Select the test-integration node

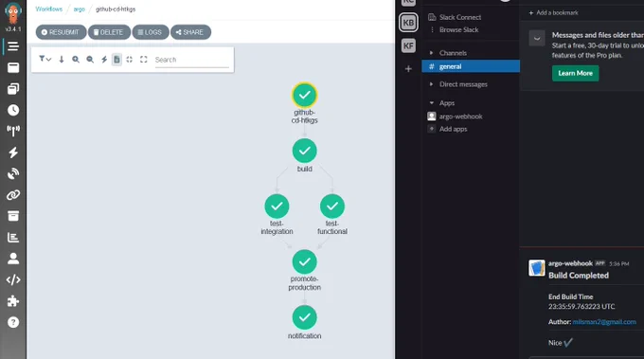(x=277, y=206)
